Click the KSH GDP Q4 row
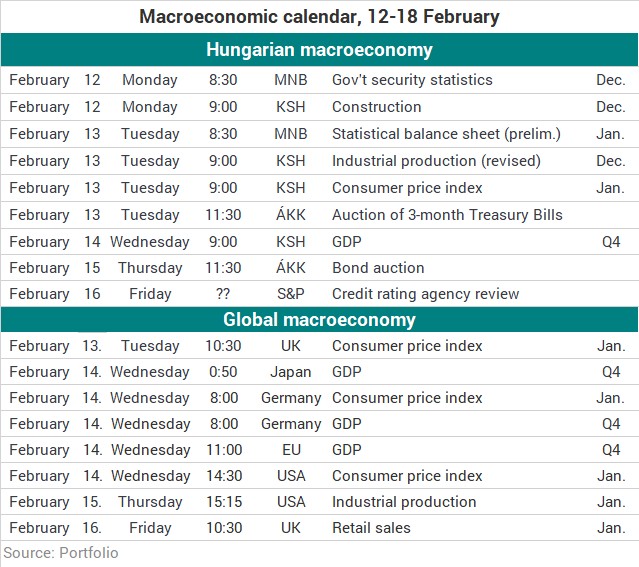 coord(320,242)
